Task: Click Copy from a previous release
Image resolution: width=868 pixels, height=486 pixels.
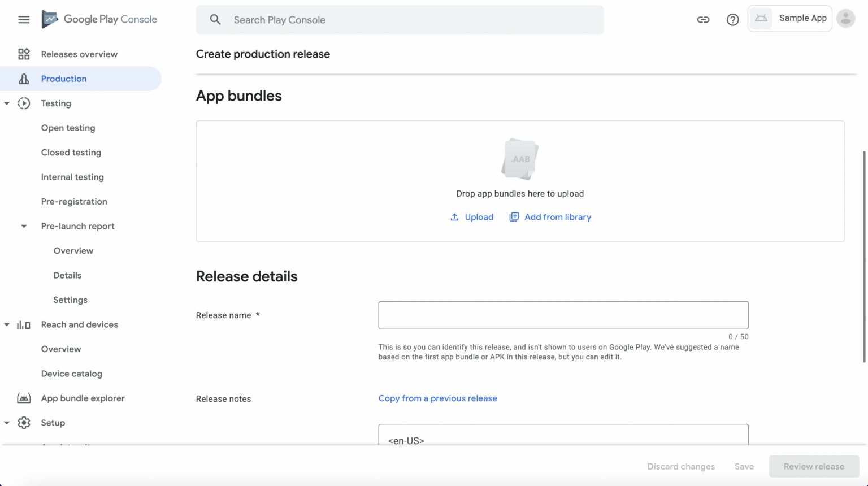Action: click(x=438, y=398)
